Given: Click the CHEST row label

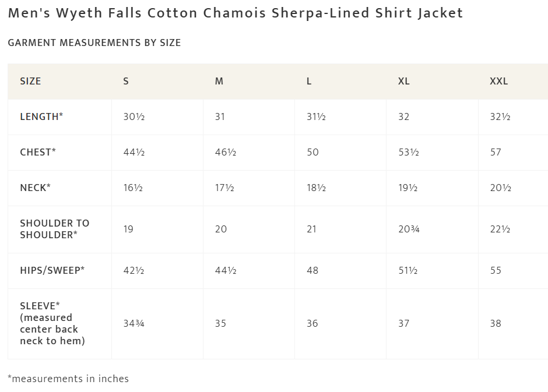Looking at the screenshot, I should 38,152.
